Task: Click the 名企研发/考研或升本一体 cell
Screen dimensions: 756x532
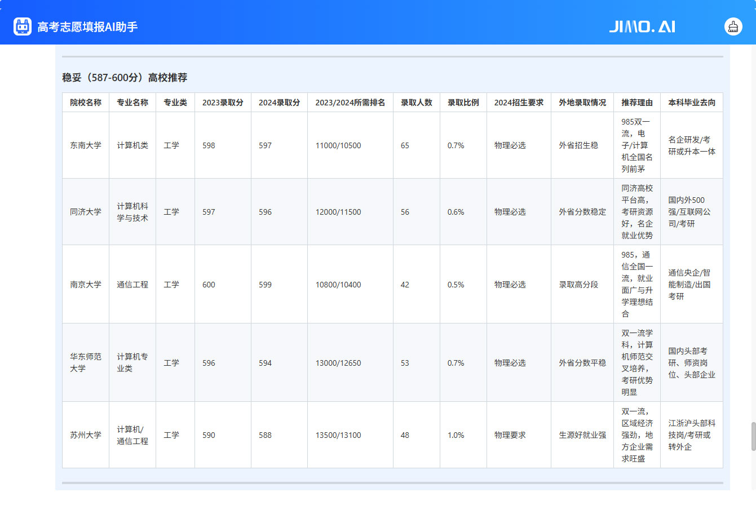Action: (692, 145)
